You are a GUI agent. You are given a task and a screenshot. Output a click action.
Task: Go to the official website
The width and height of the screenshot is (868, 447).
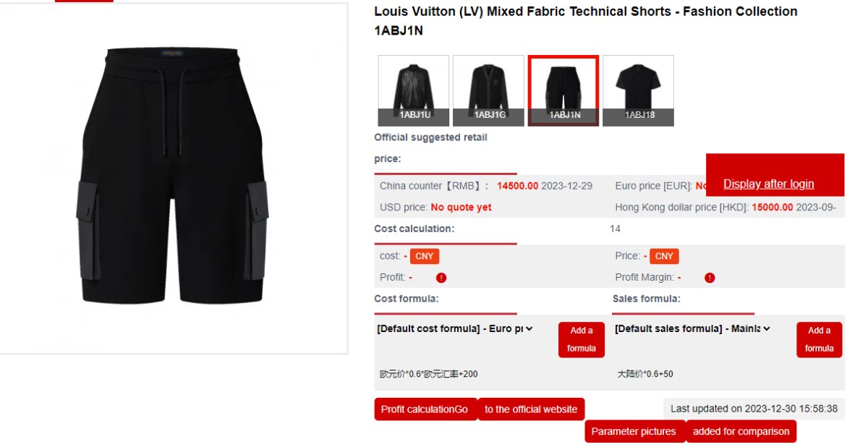pyautogui.click(x=531, y=409)
